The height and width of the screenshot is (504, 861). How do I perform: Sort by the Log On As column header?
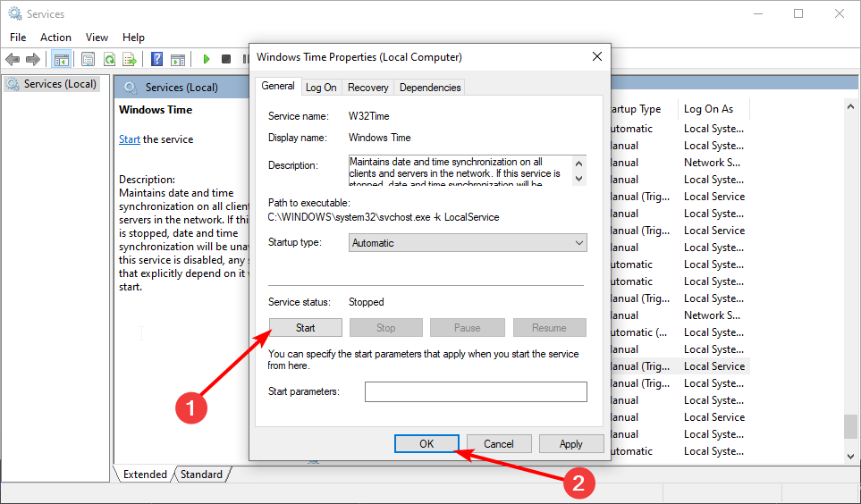713,109
